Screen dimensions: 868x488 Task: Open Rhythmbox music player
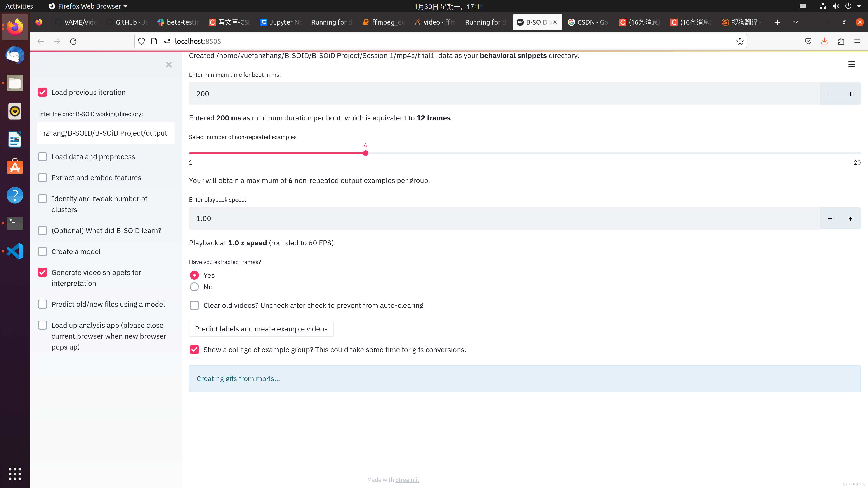click(x=15, y=111)
